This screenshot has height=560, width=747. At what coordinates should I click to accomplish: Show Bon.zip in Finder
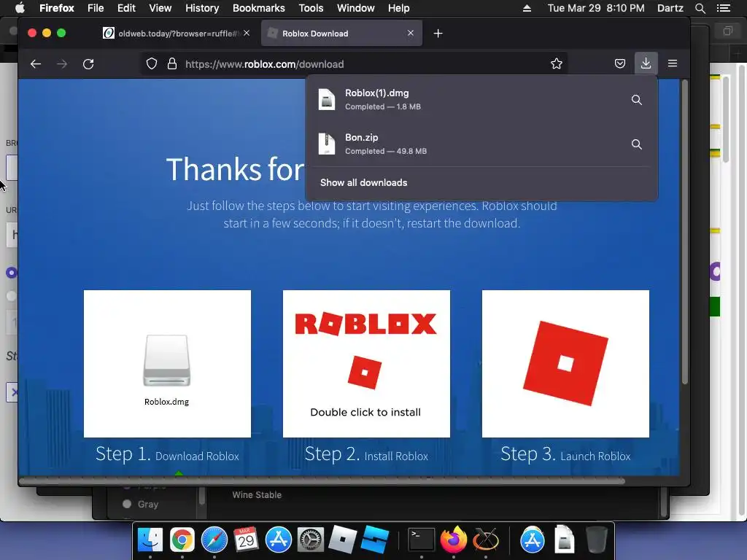(x=636, y=144)
